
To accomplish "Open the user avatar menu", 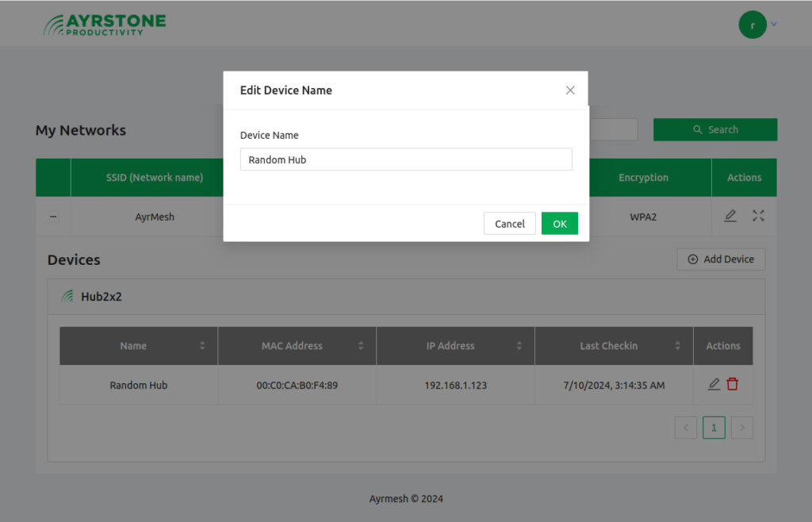I will [x=752, y=25].
